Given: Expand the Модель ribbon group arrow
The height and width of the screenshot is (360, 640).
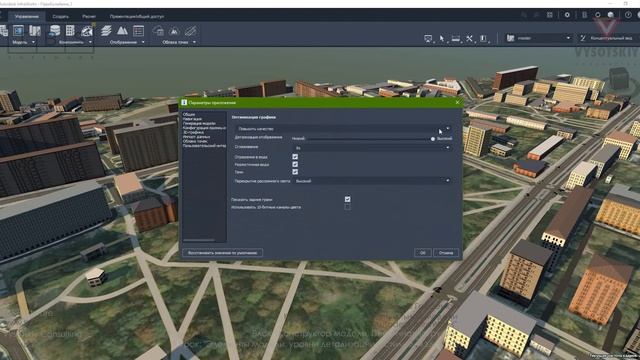Looking at the screenshot, I should 33,42.
